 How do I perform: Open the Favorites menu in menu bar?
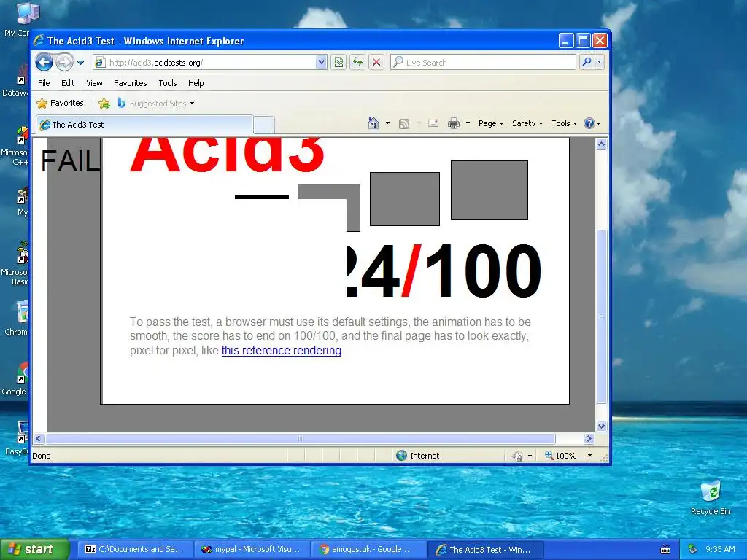[x=130, y=83]
